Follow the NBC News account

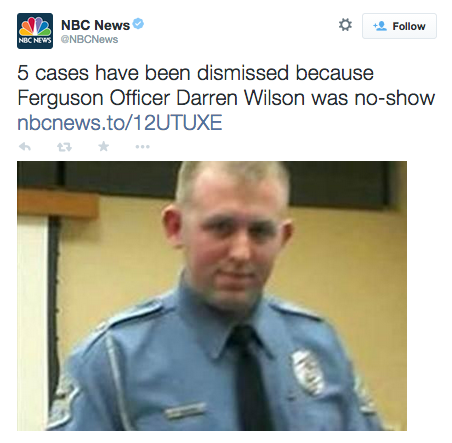399,26
